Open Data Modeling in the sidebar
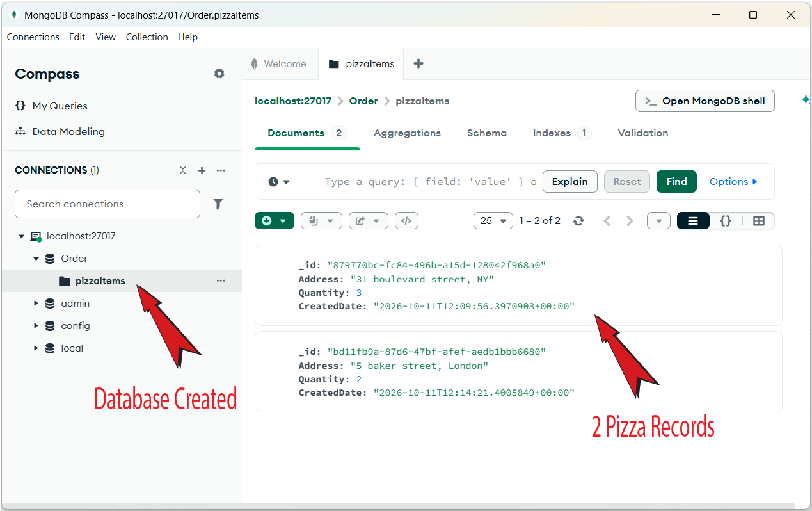The image size is (812, 511). point(60,131)
